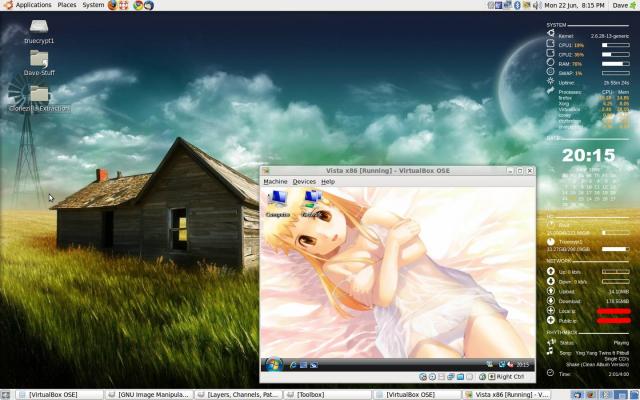Click the network monitor tray icon
Image resolution: width=640 pixels, height=400 pixels.
coord(507,5)
